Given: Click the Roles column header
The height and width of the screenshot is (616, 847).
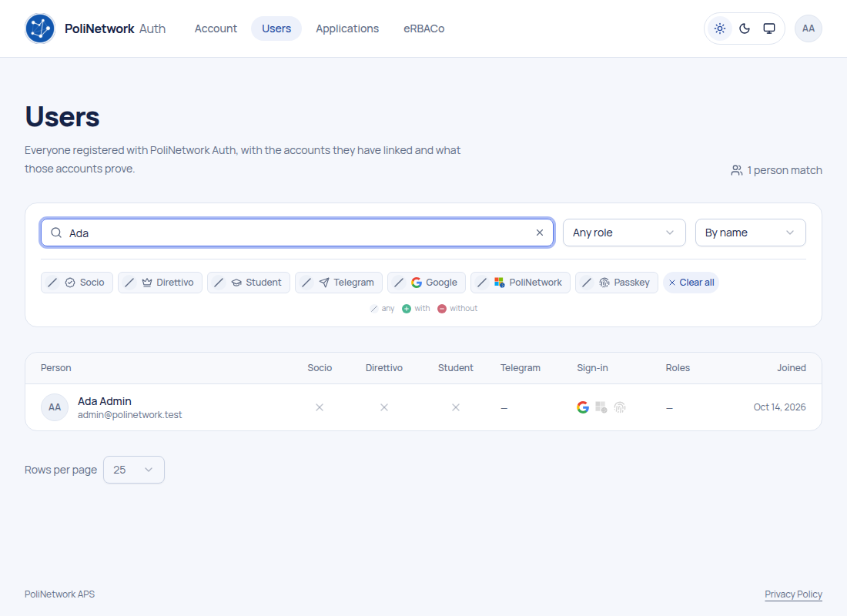Looking at the screenshot, I should pos(678,368).
